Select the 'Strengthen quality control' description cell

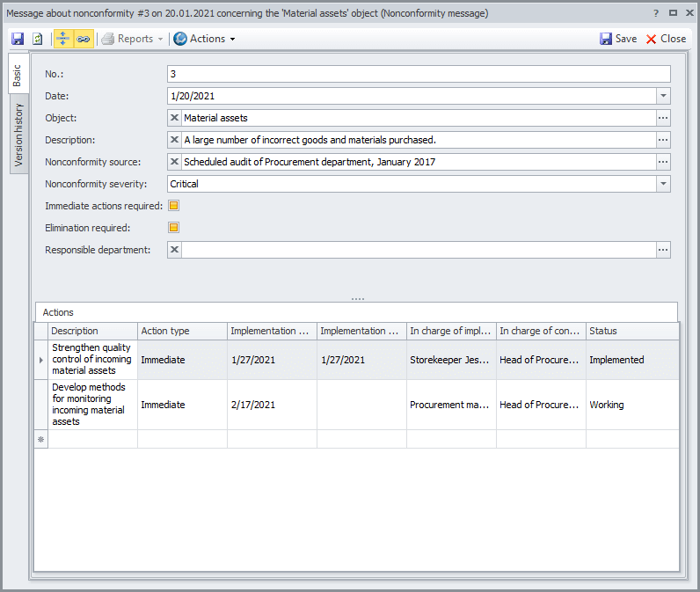(92, 360)
